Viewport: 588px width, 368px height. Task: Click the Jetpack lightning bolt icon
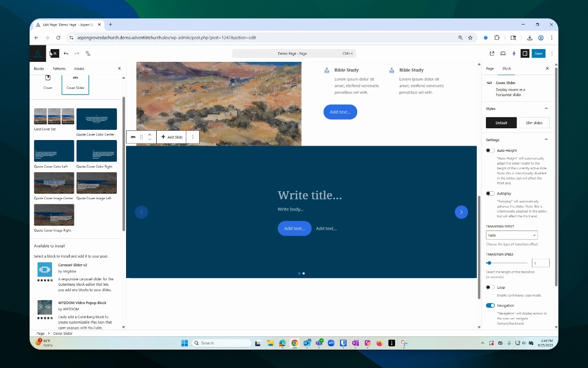click(514, 54)
